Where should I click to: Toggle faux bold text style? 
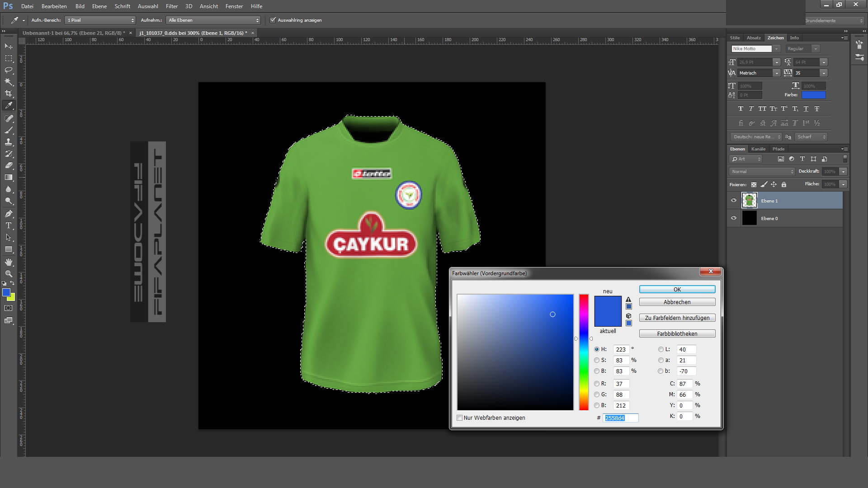(741, 108)
